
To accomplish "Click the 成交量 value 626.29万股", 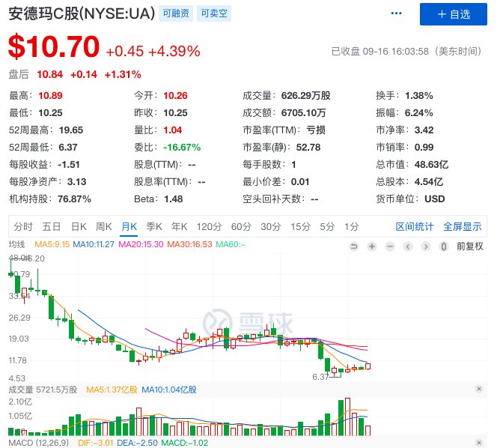I will [305, 96].
